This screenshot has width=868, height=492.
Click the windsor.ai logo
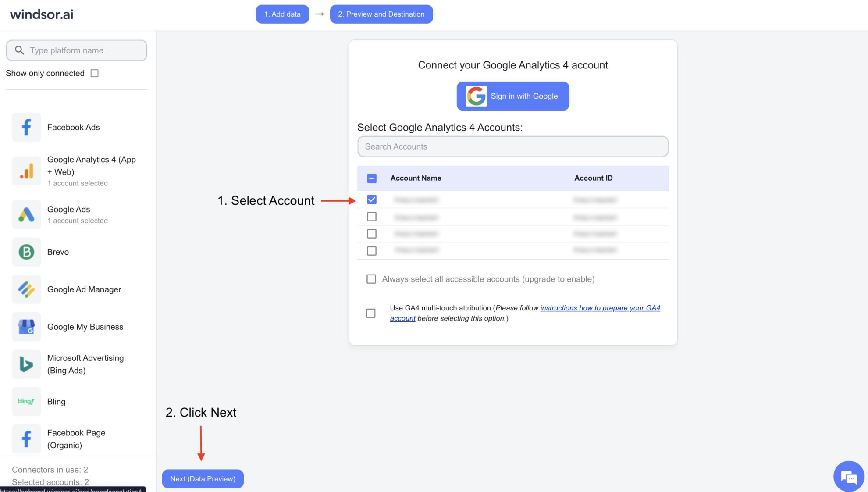click(x=42, y=14)
